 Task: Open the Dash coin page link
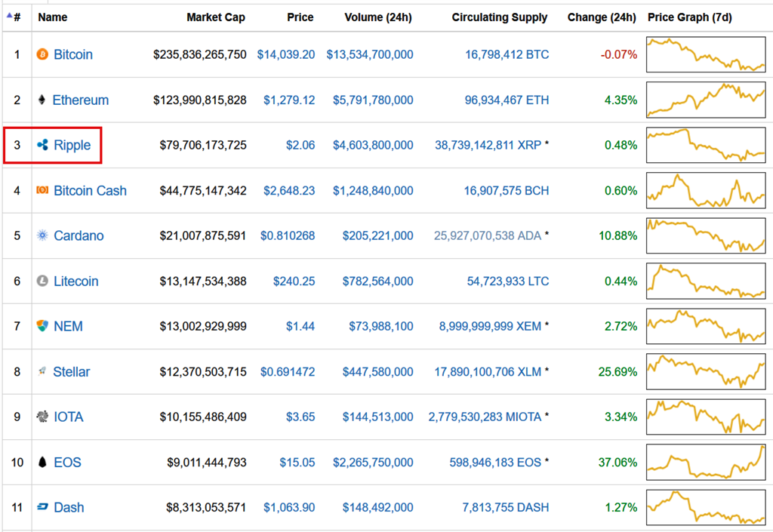point(69,507)
